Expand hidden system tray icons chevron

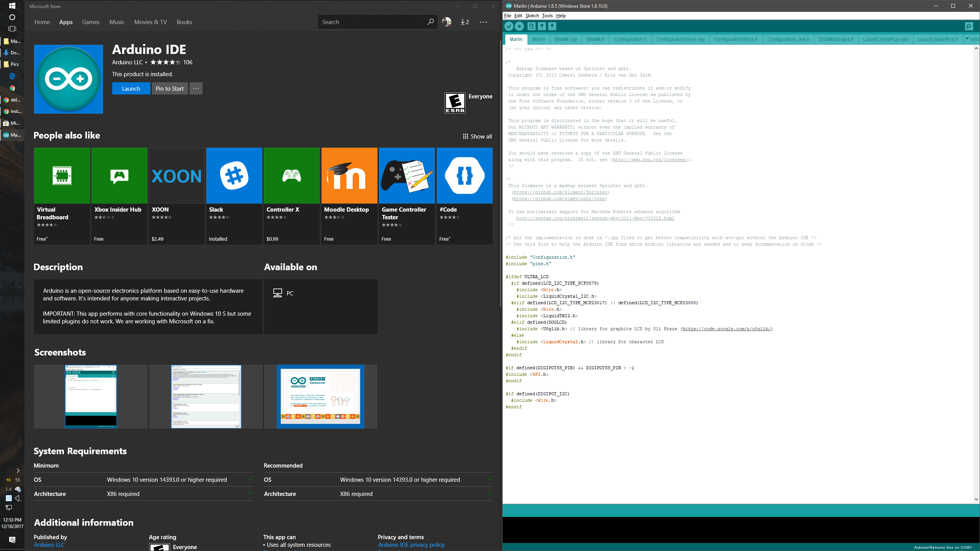point(18,471)
